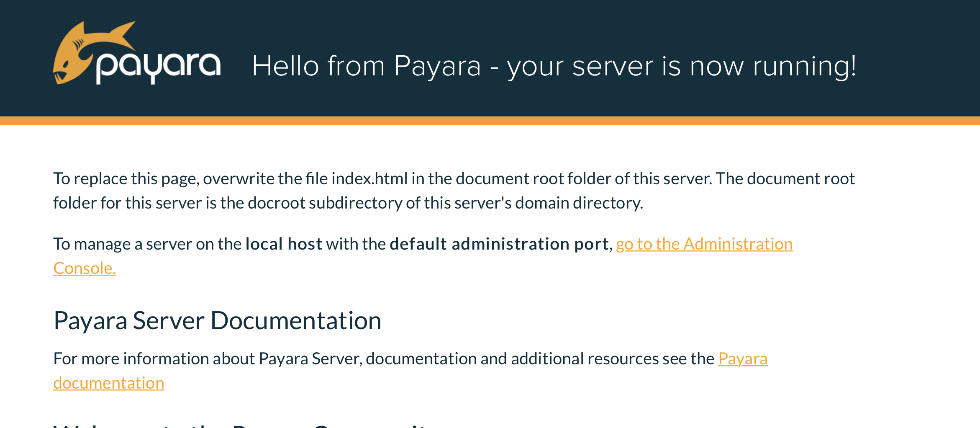This screenshot has height=428, width=980.
Task: Click the orange divider bar under header
Action: point(490,121)
